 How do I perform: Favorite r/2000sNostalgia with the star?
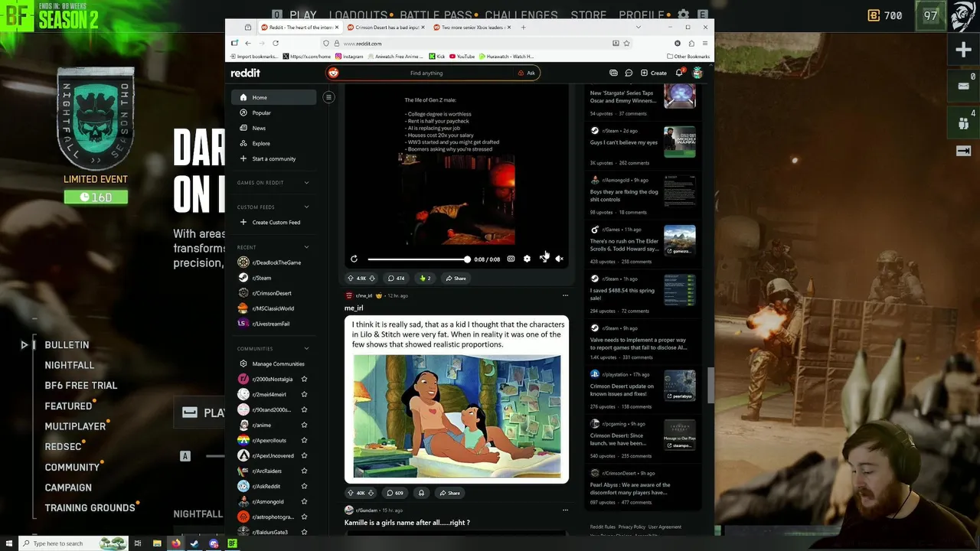[304, 379]
